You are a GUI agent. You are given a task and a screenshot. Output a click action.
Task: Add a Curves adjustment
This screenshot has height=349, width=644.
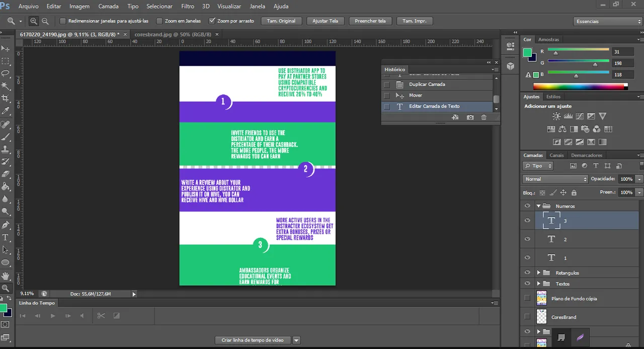pos(579,116)
